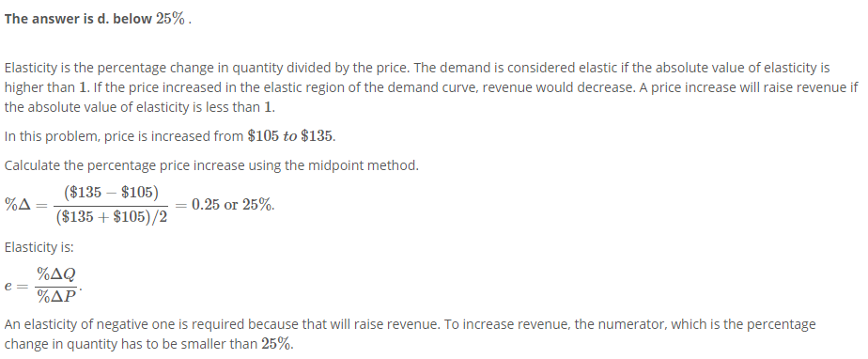Viewport: 868px width, 359px height.
Task: Click the "Elasticity is:" label
Action: click(x=39, y=247)
